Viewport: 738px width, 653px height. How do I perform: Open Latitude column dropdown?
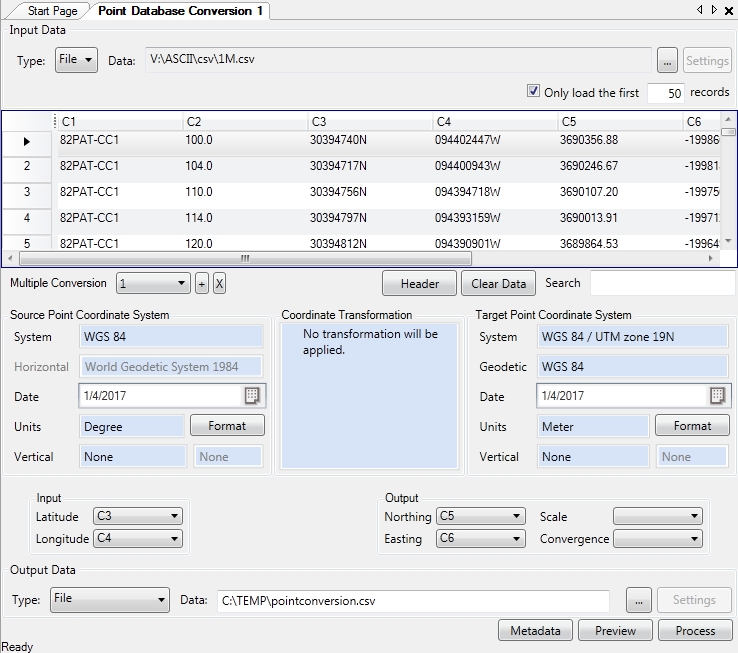(x=137, y=516)
